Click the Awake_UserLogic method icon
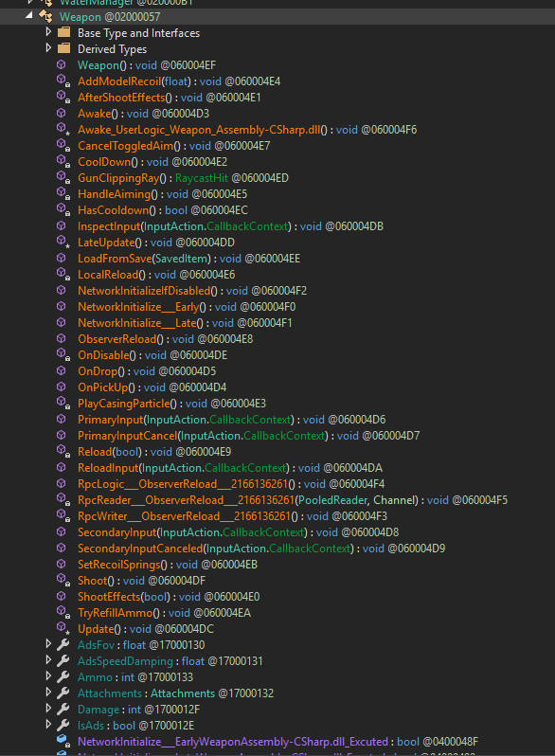 point(63,129)
